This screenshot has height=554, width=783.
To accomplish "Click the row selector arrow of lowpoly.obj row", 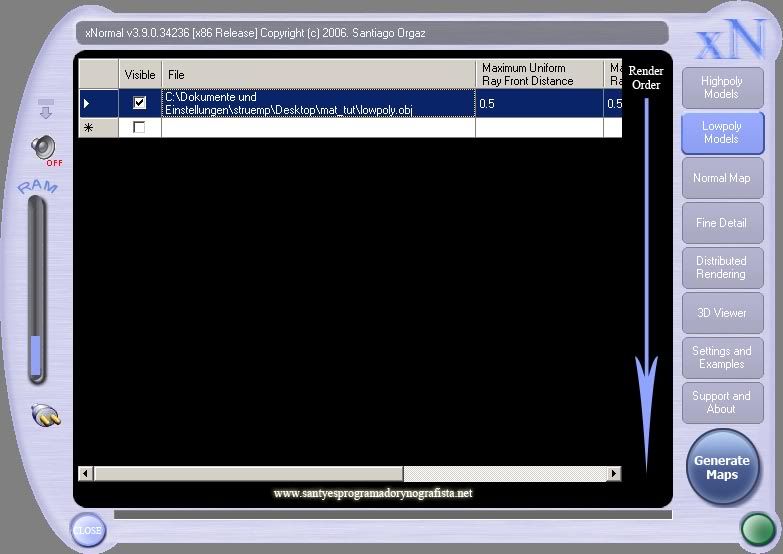I will [98, 103].
